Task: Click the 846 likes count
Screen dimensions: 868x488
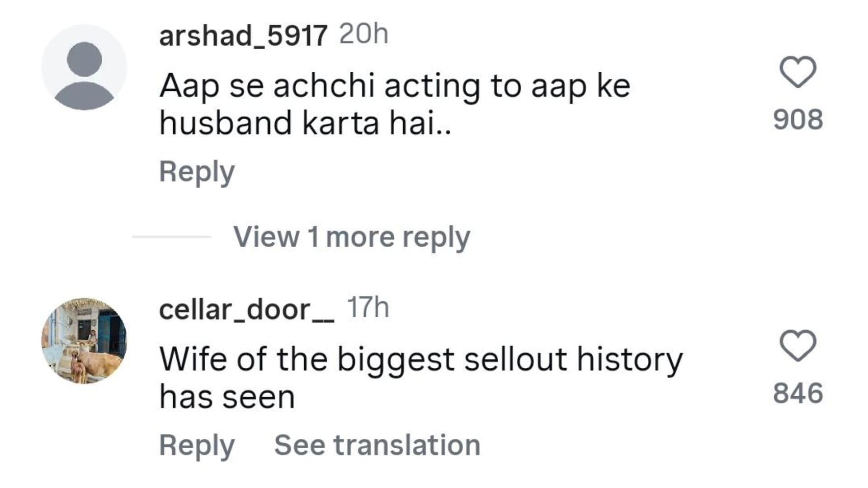Action: pyautogui.click(x=798, y=393)
